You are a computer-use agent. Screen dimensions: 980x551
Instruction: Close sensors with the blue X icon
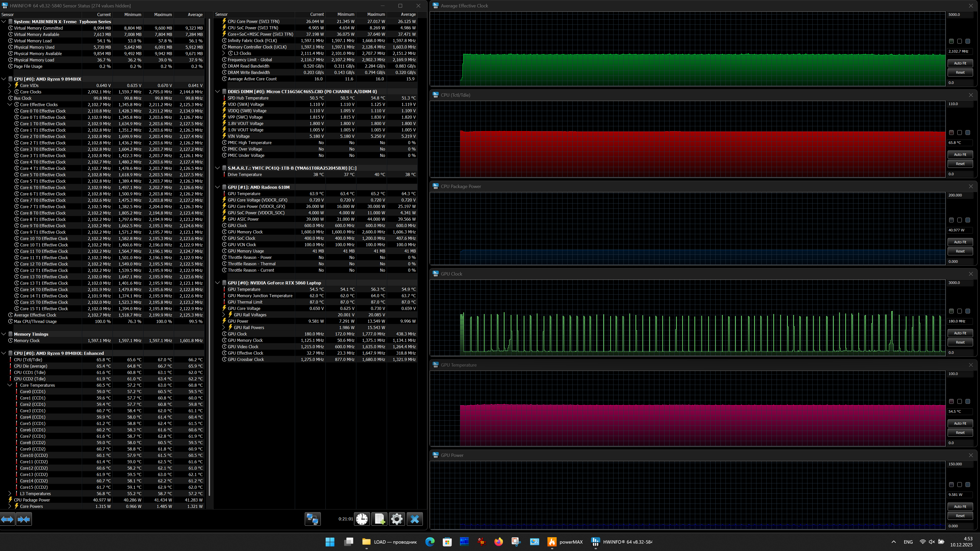(415, 519)
